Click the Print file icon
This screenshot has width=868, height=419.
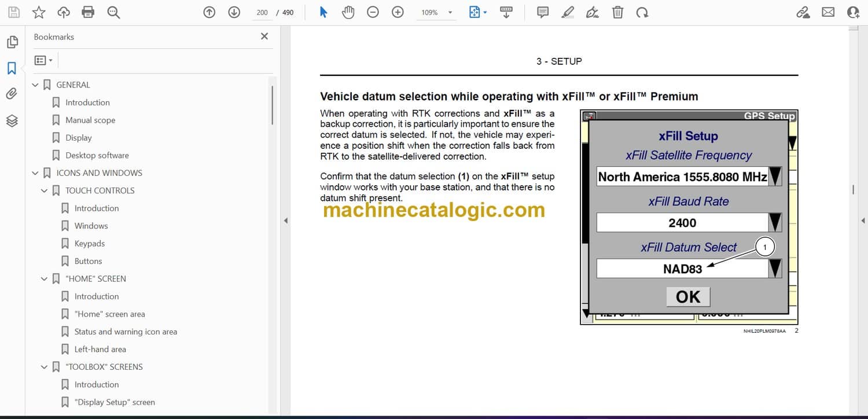pos(88,12)
